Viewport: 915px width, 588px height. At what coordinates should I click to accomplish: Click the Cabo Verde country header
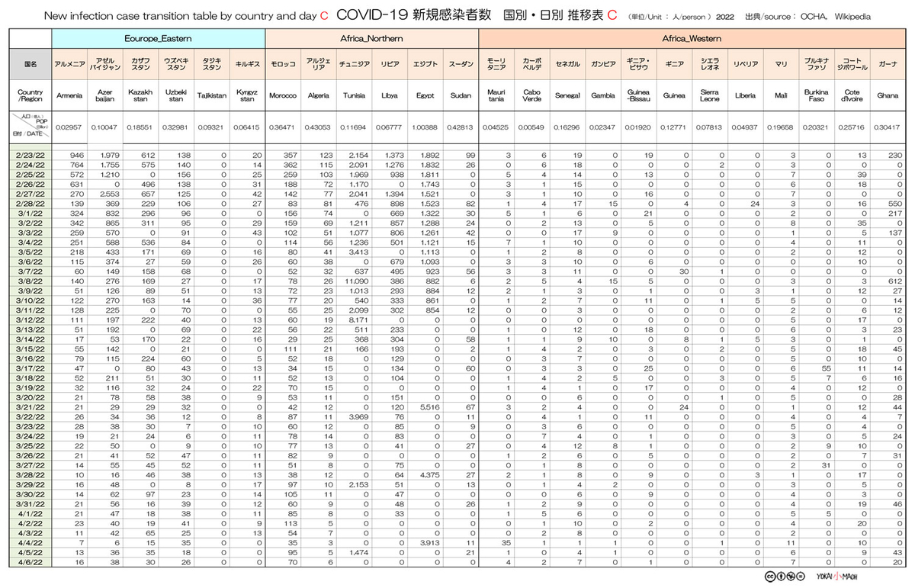531,96
